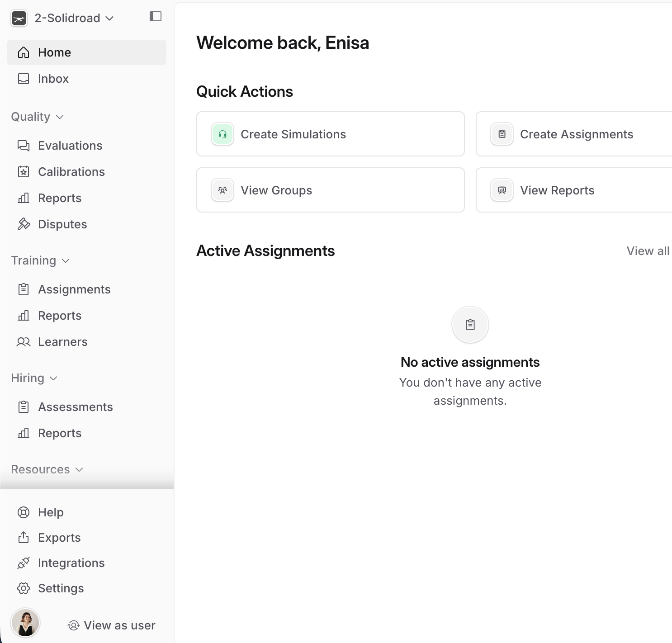The image size is (672, 643).
Task: Click the Help lifebuoy icon
Action: point(24,512)
